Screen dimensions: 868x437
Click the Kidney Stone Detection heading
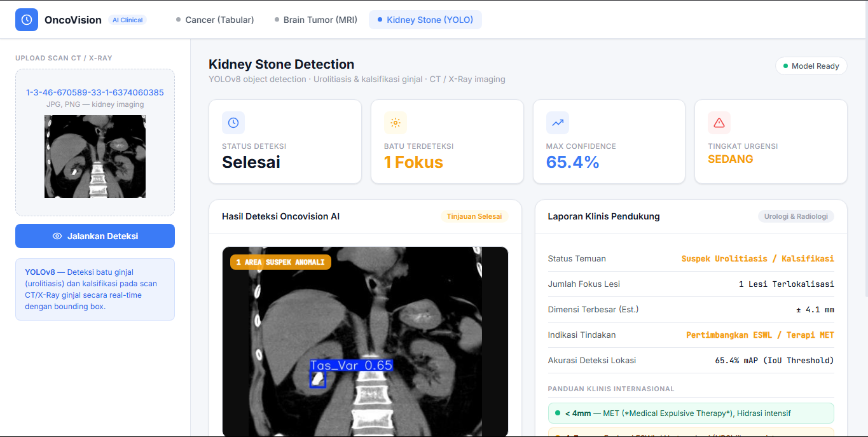point(282,64)
